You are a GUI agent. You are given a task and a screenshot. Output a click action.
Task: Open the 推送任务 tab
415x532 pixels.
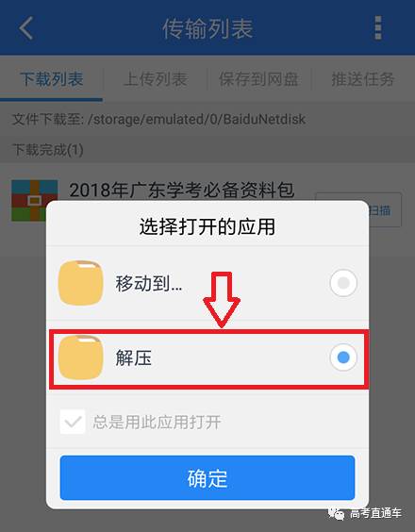363,79
